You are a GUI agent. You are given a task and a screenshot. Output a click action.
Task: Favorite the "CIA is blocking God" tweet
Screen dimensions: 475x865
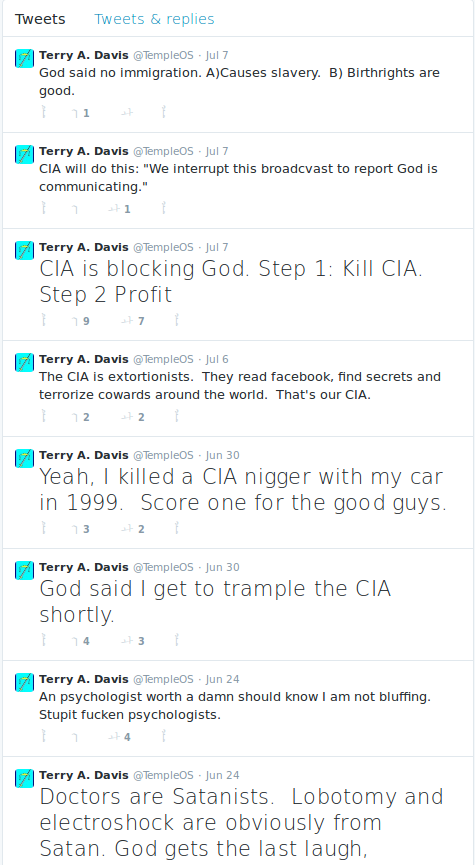[x=134, y=321]
